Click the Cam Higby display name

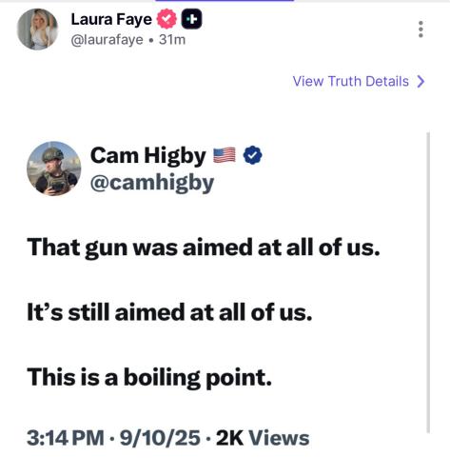click(x=148, y=156)
